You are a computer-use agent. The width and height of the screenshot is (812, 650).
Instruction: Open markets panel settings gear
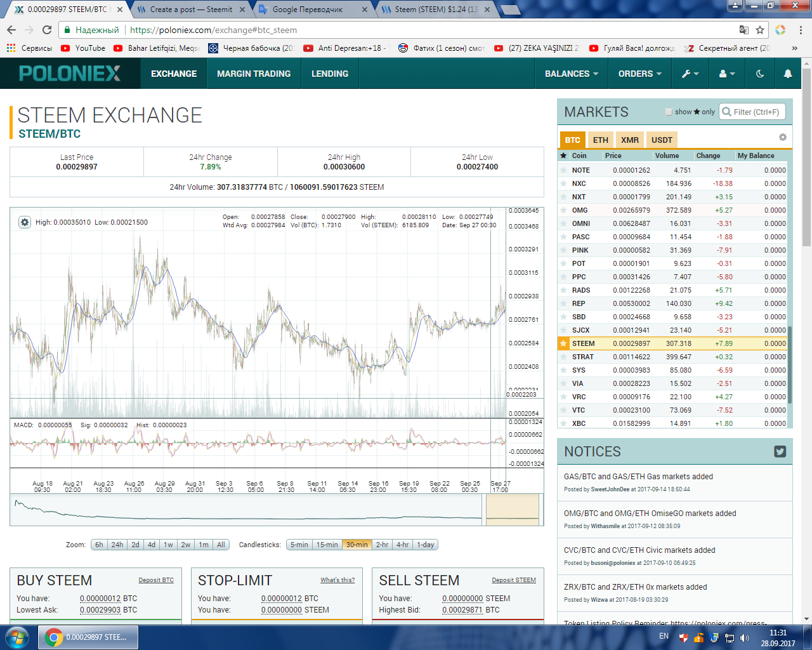pyautogui.click(x=783, y=137)
